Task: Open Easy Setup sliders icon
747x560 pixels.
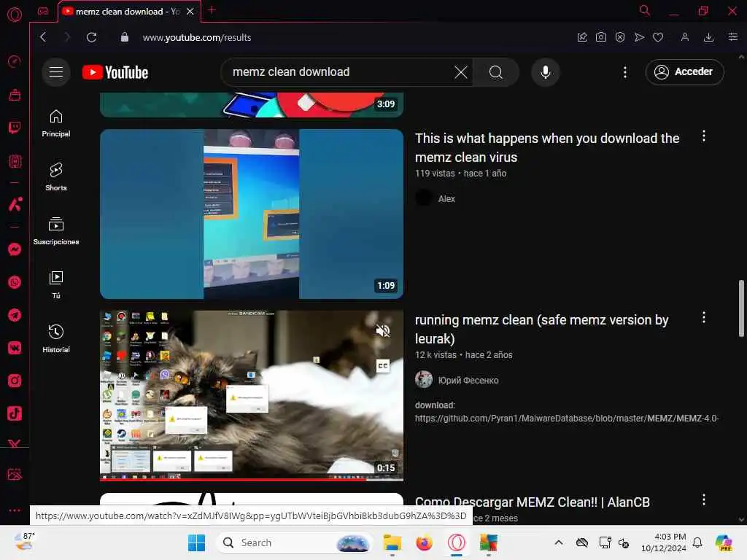Action: click(732, 37)
